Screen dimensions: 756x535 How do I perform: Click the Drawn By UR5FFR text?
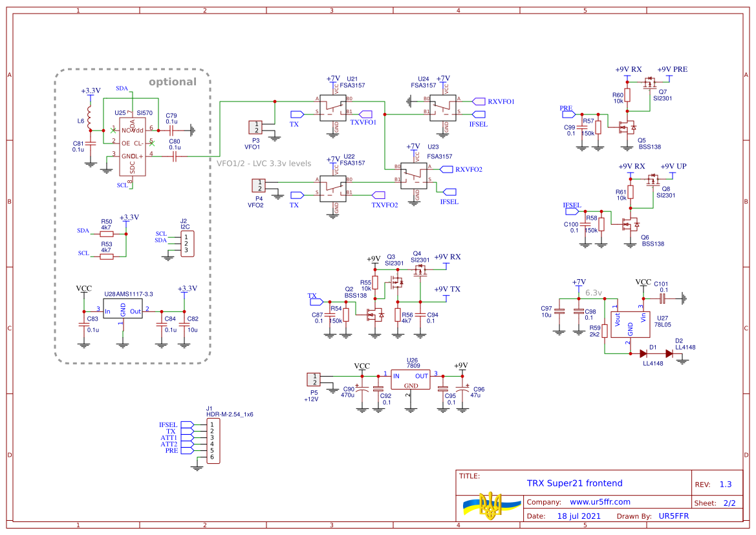pos(675,516)
